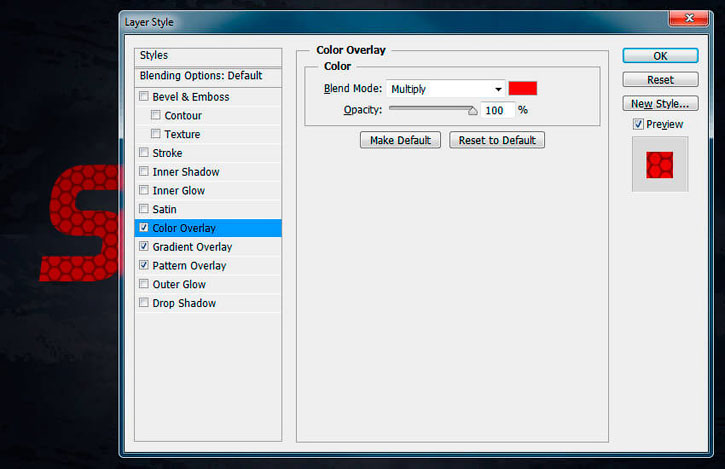Screen dimensions: 725x469
Task: Open the Blend Mode dropdown showing Multiply
Action: tap(446, 89)
